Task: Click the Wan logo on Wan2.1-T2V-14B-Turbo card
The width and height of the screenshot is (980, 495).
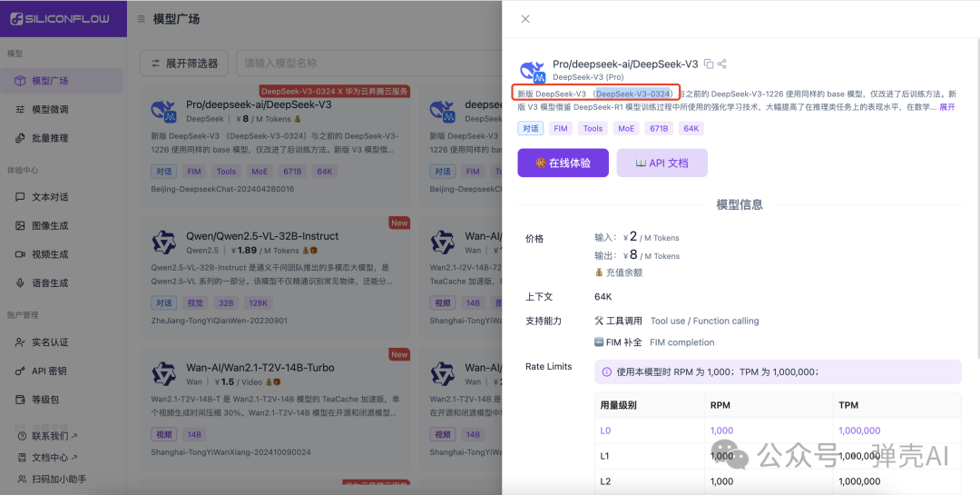Action: 163,373
